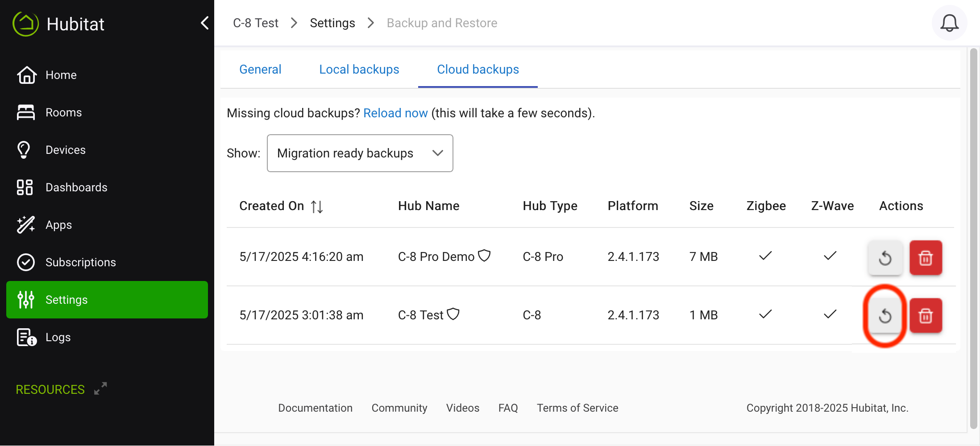Click the Settings sliders icon

26,300
